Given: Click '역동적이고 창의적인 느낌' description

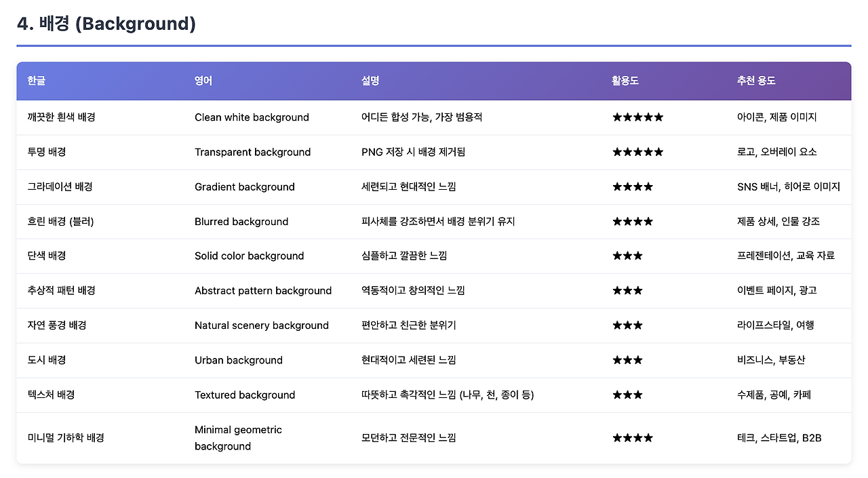Looking at the screenshot, I should coord(413,290).
